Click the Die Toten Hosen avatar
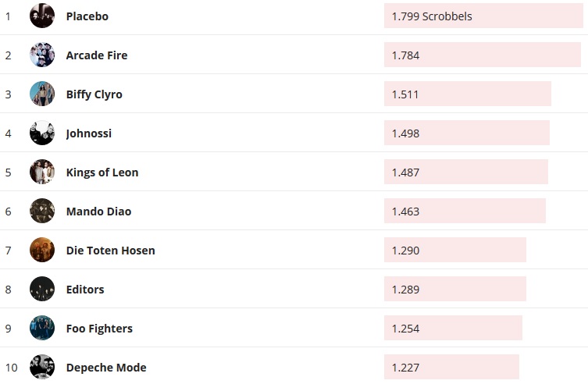The width and height of the screenshot is (588, 384). pyautogui.click(x=42, y=250)
